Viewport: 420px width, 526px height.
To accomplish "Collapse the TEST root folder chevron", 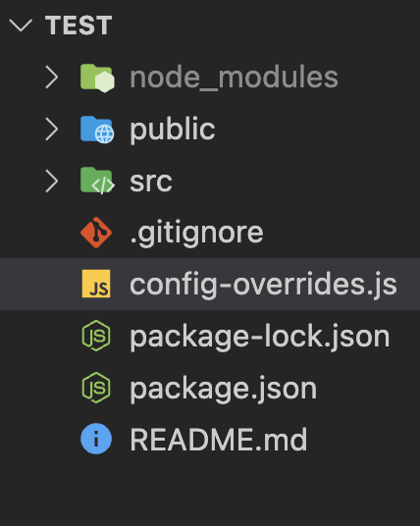I will tap(21, 26).
